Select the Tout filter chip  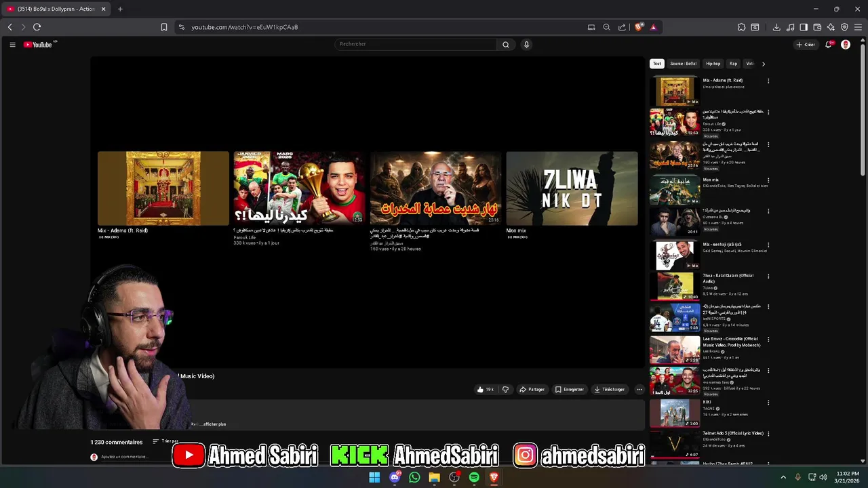(656, 64)
